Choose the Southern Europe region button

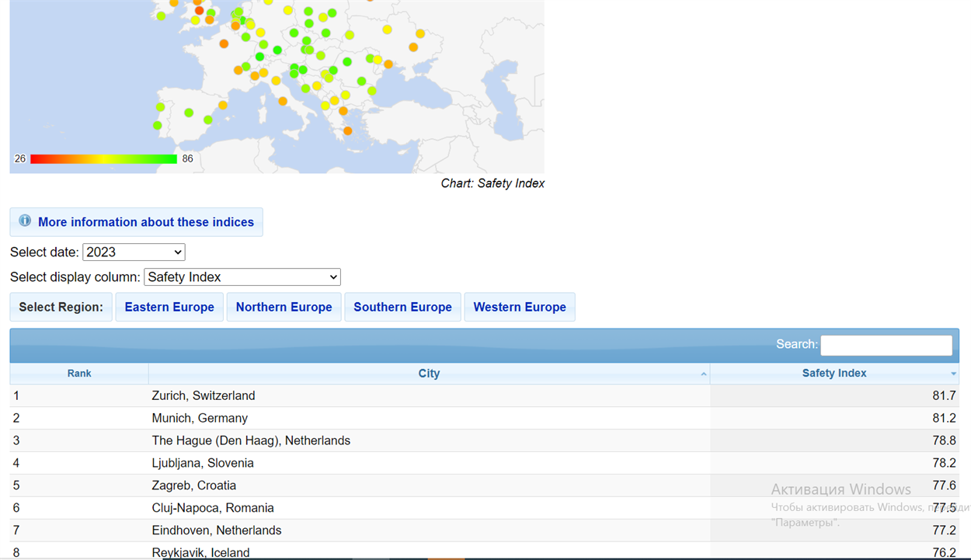coord(402,307)
